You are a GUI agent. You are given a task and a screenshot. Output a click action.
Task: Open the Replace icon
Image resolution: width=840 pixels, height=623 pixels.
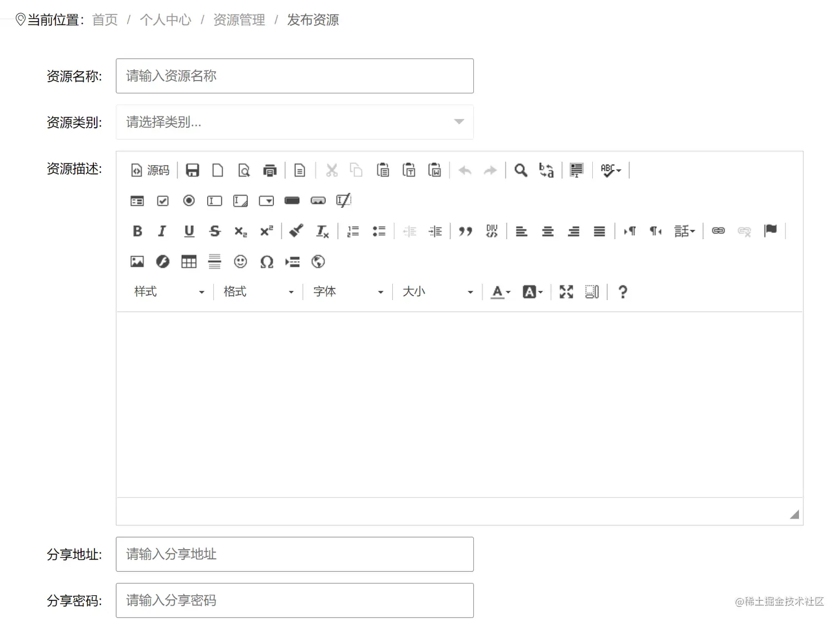point(547,170)
